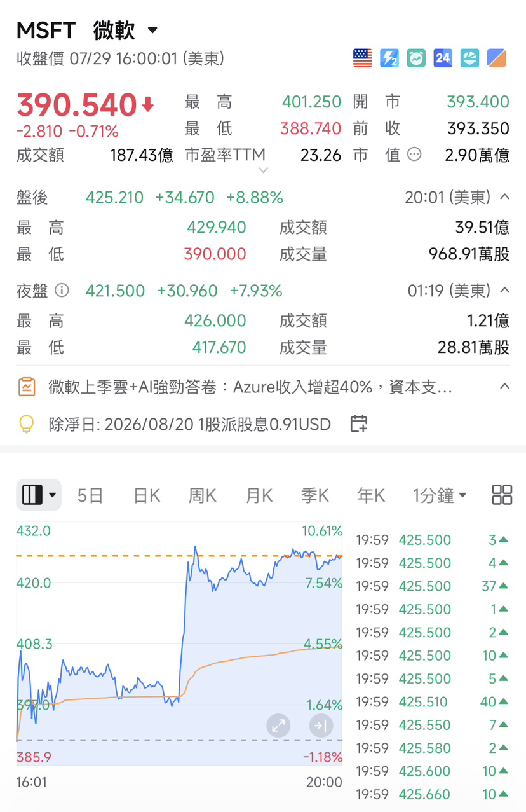
Task: Tap the dividend notice 除淨日 2026/08/20 text
Action: point(190,424)
